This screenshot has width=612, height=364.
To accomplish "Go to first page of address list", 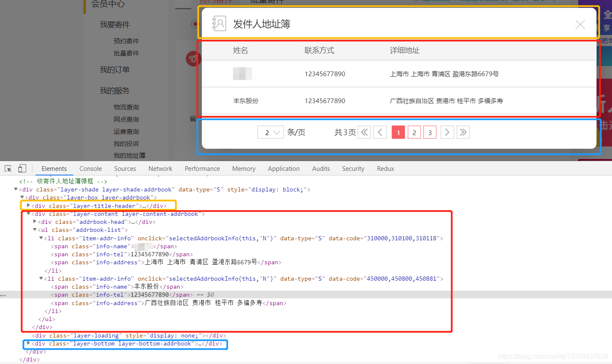I will click(x=364, y=133).
